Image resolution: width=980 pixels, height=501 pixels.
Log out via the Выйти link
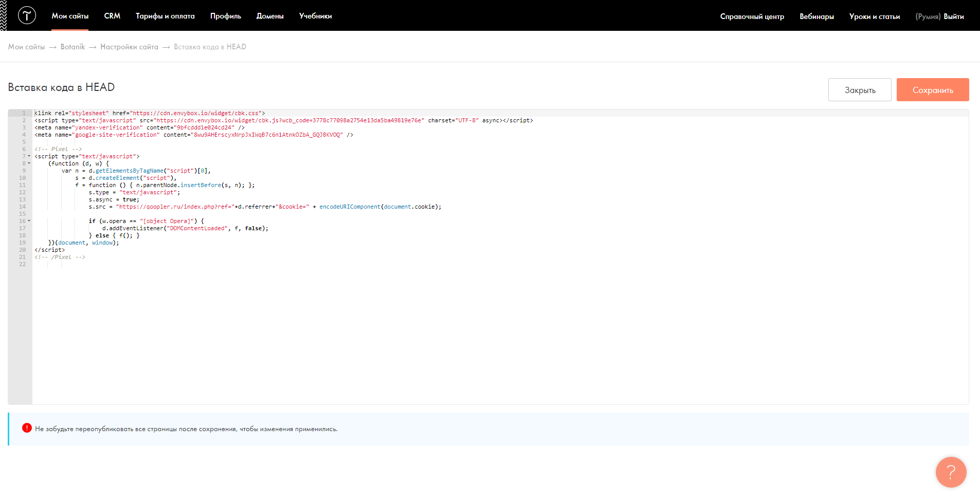point(954,16)
